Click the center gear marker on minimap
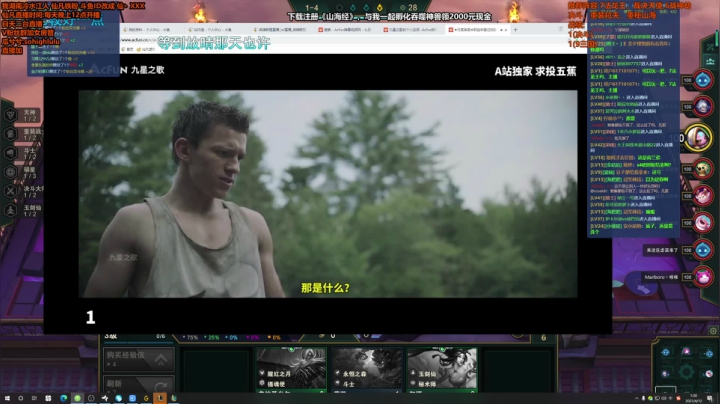Screen dimensions: 720x404 [686, 371]
